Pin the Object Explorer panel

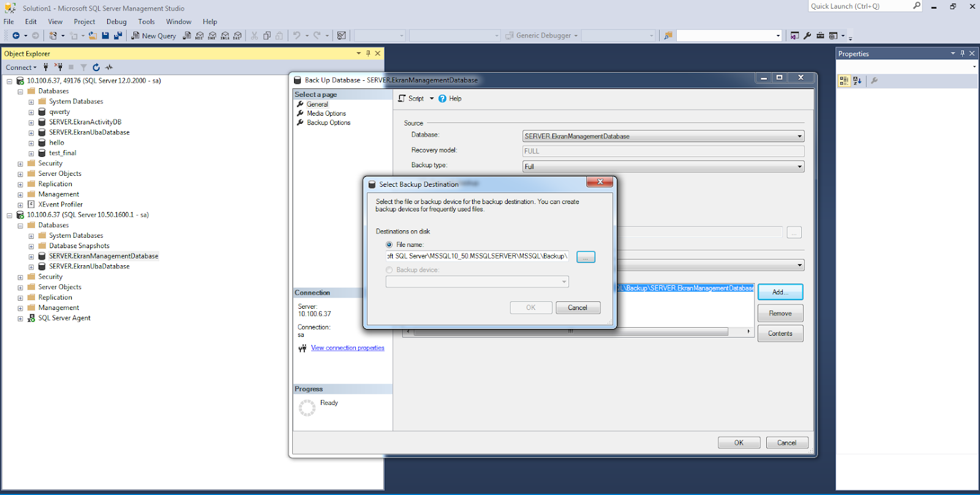(368, 53)
